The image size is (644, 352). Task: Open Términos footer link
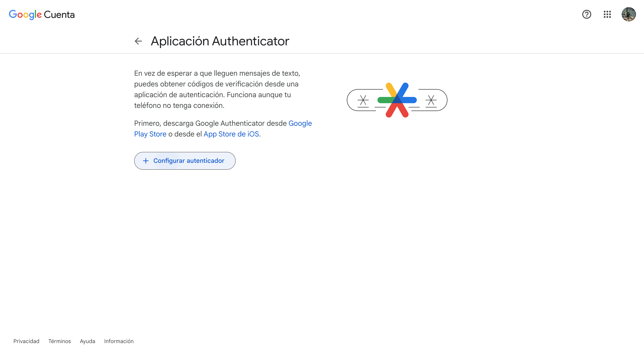[x=59, y=341]
